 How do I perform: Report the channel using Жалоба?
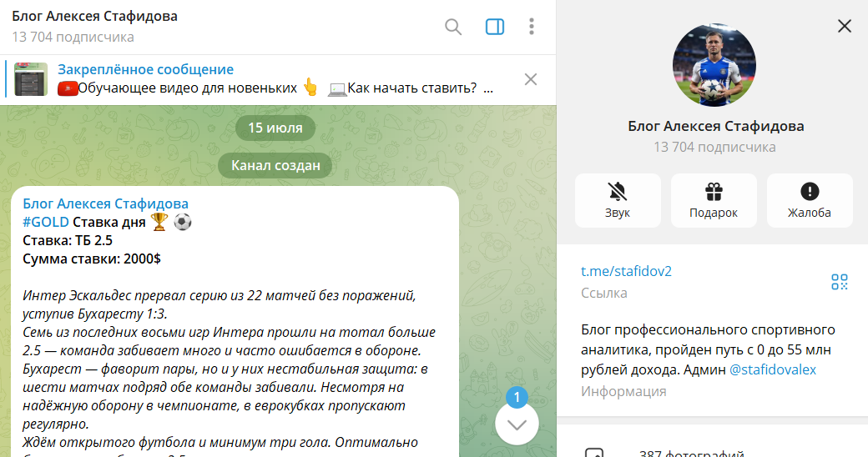pos(809,200)
